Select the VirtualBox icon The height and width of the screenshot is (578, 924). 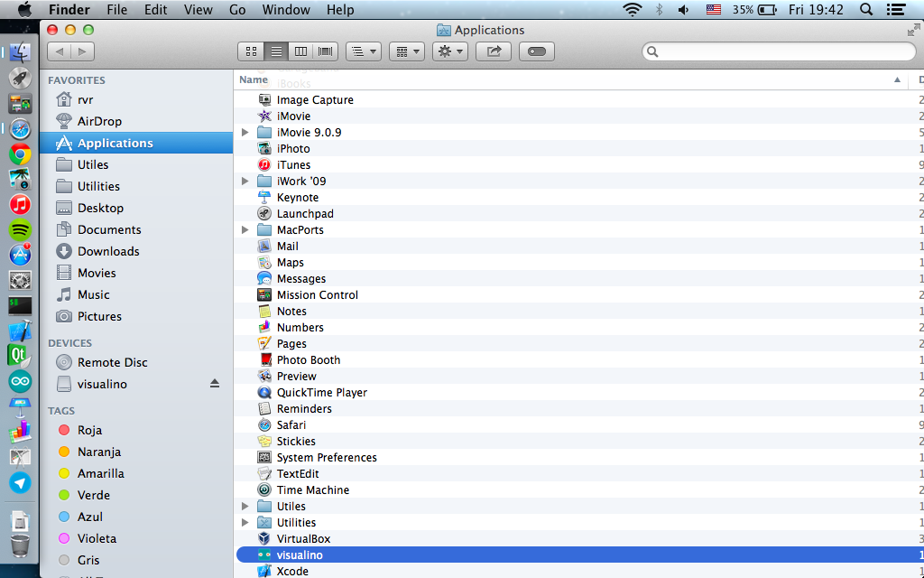264,538
